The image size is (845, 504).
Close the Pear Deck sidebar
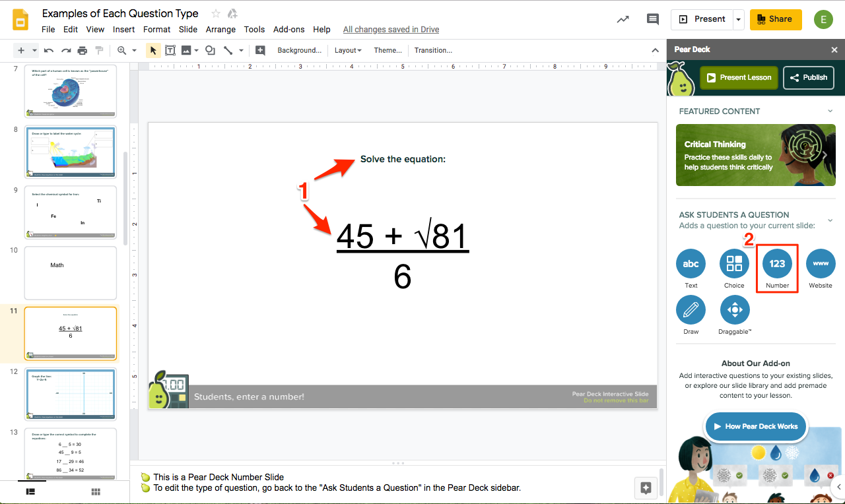pos(834,49)
